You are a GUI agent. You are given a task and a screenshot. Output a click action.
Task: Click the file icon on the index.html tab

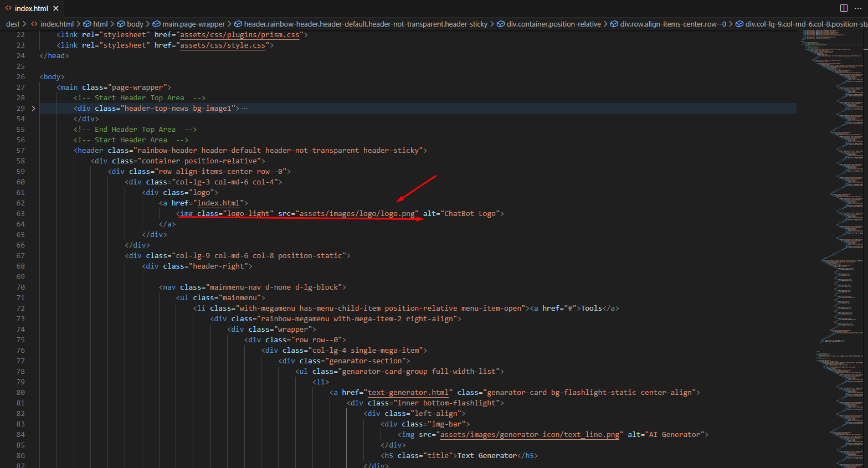point(8,8)
